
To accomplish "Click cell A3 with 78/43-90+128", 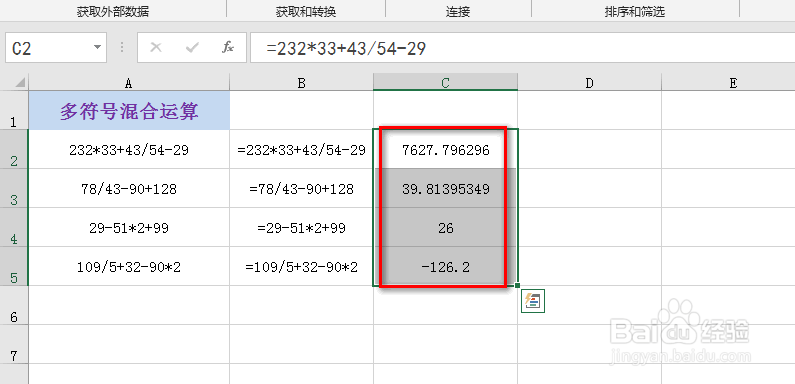I will [129, 189].
